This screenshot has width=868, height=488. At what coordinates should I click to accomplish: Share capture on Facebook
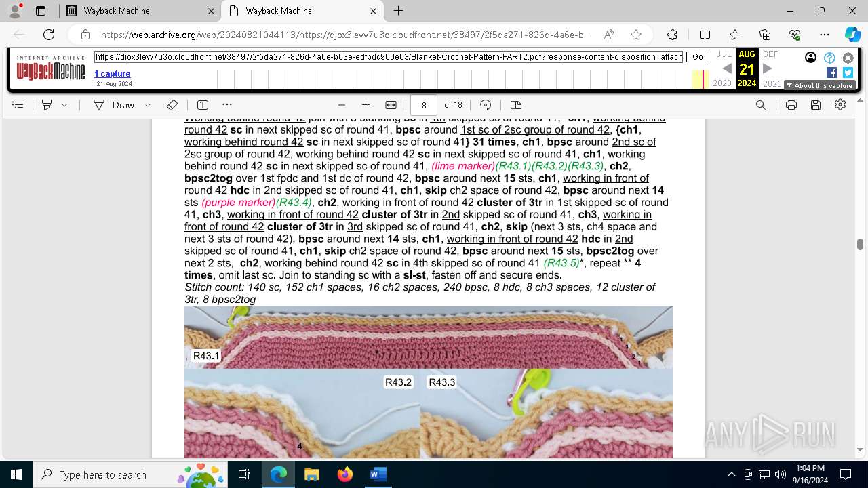(x=831, y=73)
